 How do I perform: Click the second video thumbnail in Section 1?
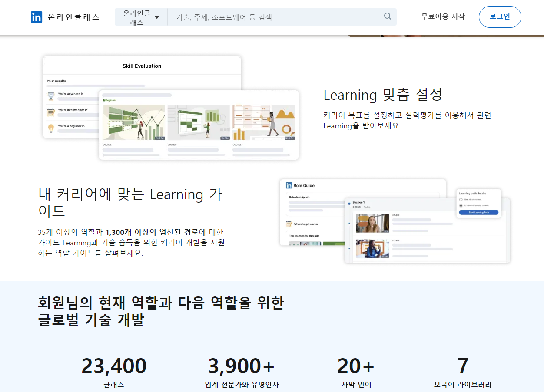tap(372, 249)
